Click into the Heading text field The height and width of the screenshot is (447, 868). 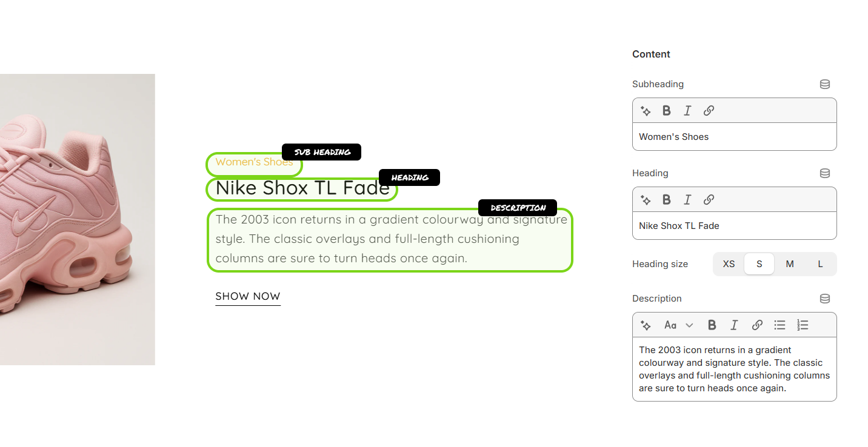(x=734, y=226)
